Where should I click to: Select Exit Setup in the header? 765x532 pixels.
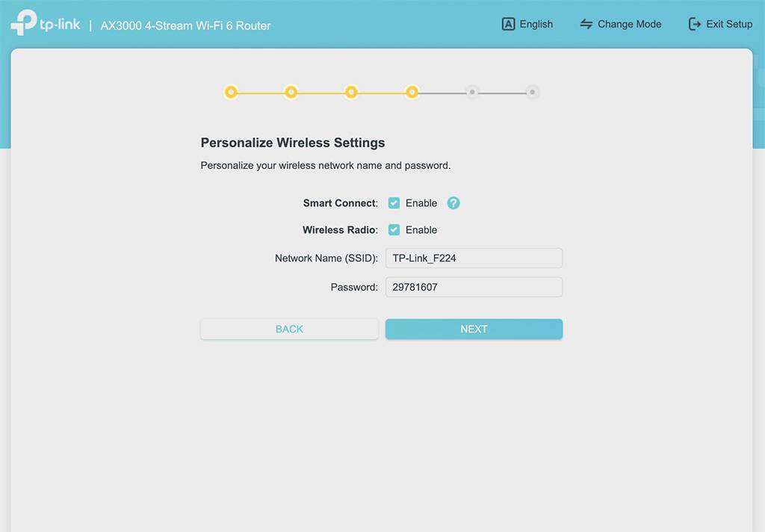(720, 24)
